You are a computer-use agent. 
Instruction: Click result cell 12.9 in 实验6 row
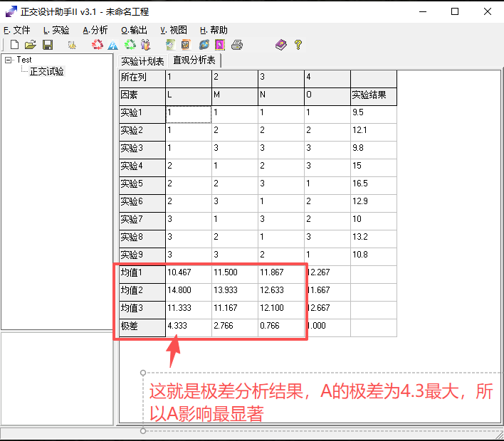click(374, 203)
